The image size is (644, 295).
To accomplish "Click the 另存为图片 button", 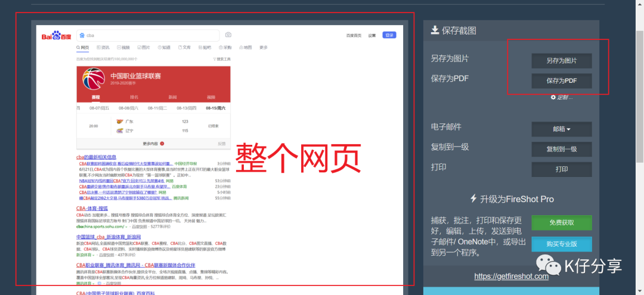I will 562,61.
